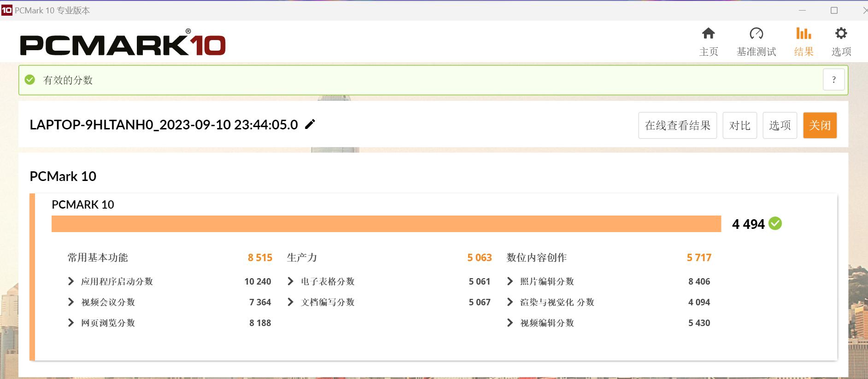The width and height of the screenshot is (868, 379).
Task: Maximize the PCMark 10 window
Action: 834,10
